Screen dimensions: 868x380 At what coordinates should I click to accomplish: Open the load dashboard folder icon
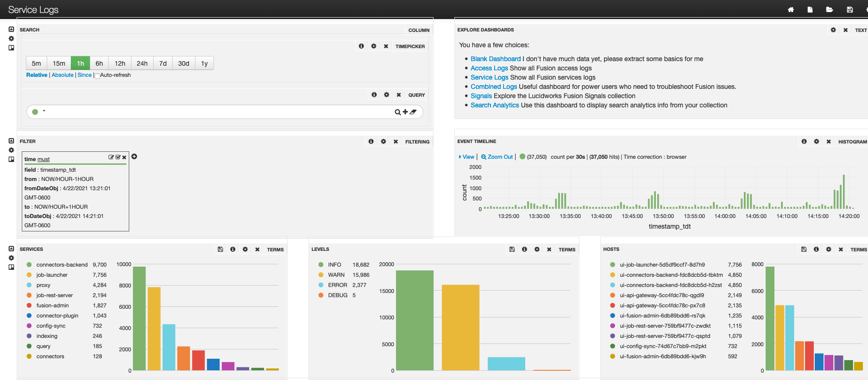[x=830, y=10]
